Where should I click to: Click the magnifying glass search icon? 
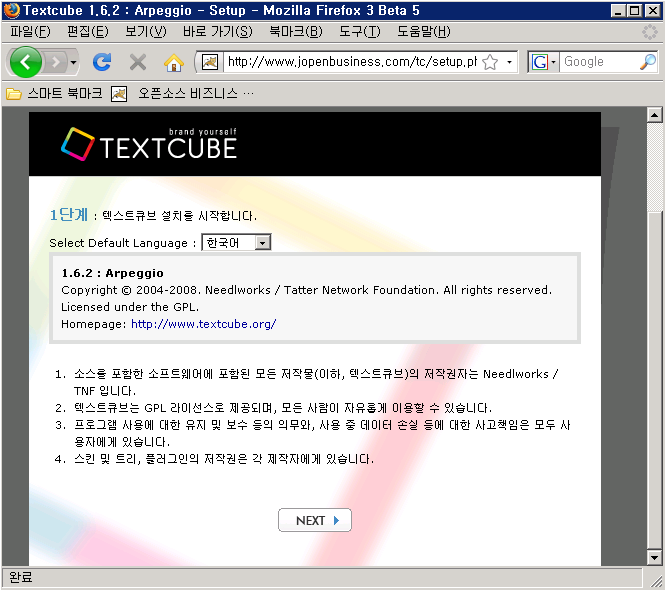(x=648, y=62)
